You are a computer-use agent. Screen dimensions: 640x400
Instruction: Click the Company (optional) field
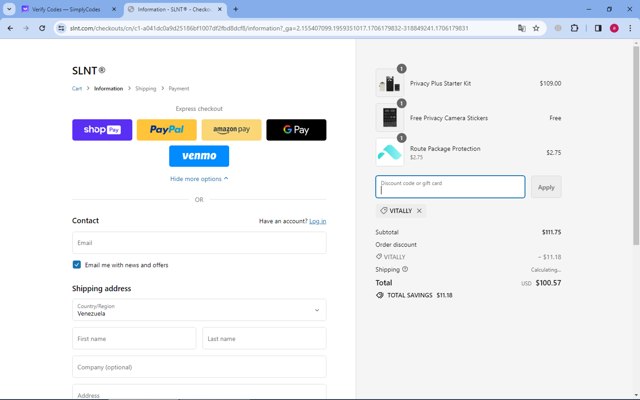tap(199, 367)
